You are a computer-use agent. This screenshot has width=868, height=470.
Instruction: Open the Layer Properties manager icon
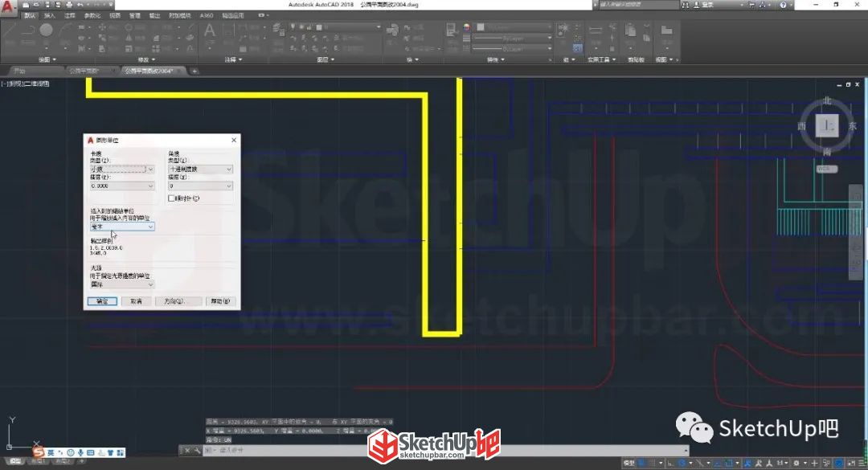[x=280, y=30]
